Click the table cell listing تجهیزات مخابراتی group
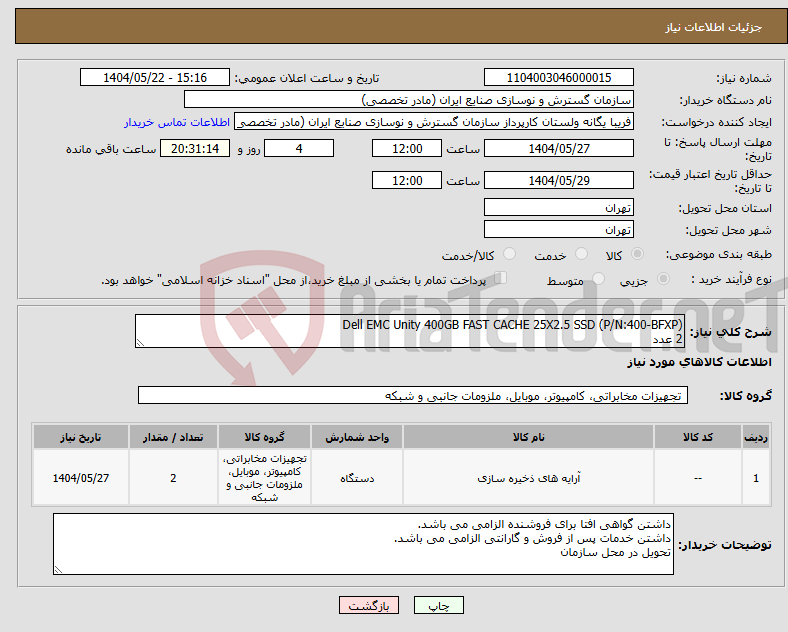This screenshot has width=788, height=632. 264,478
